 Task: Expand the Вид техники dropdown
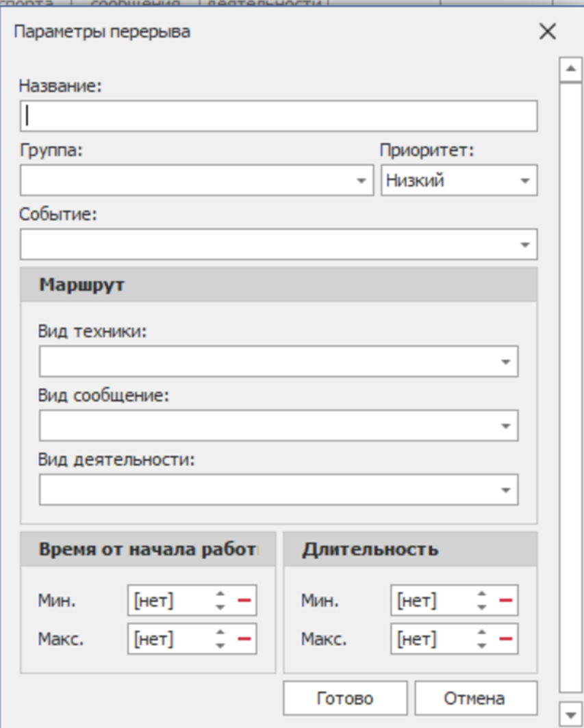(505, 362)
